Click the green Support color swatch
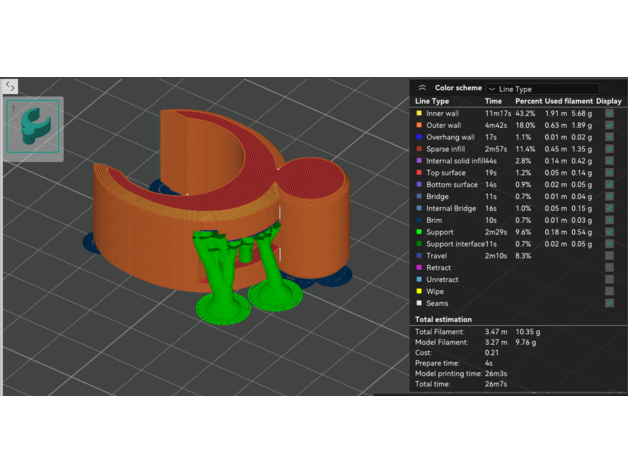Image resolution: width=628 pixels, height=472 pixels. (418, 232)
